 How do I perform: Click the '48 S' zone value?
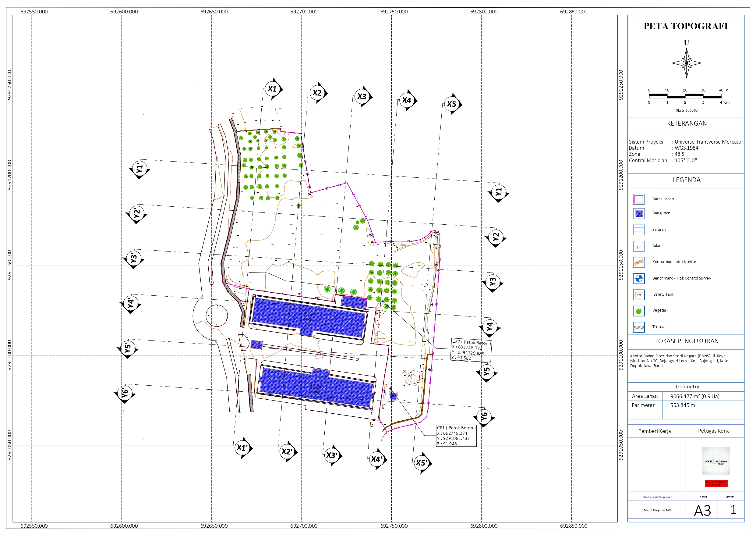679,154
